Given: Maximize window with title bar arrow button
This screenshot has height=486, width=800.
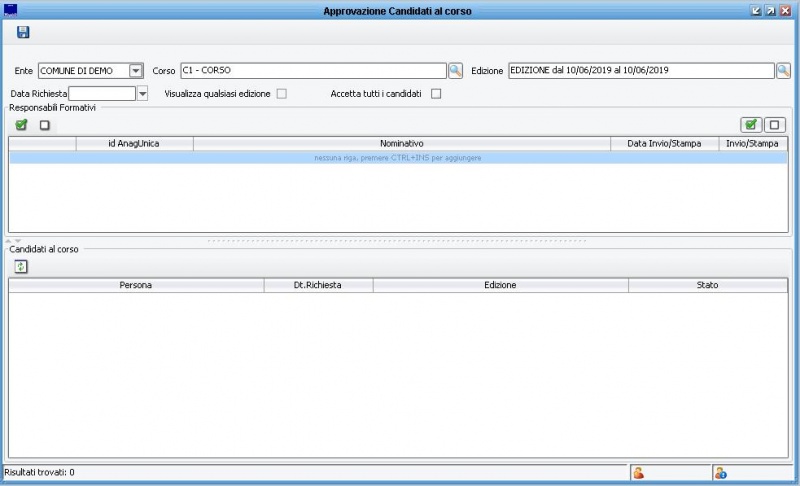Looking at the screenshot, I should [770, 11].
